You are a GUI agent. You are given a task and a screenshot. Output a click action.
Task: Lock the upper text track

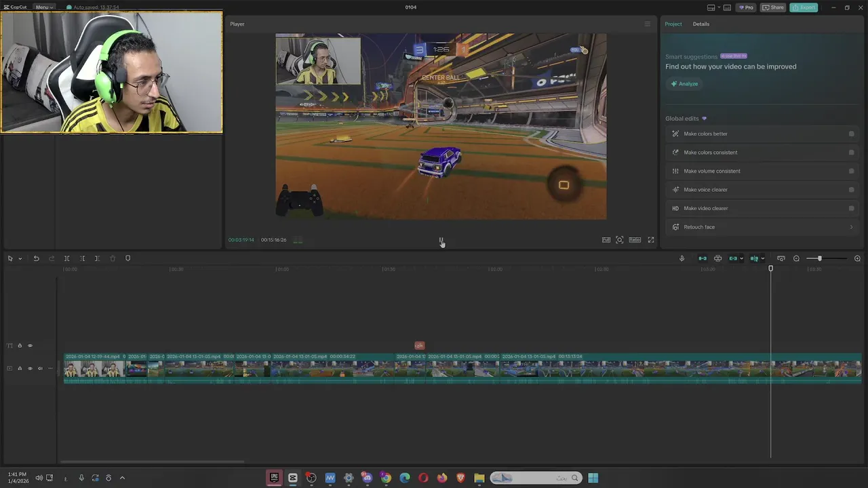click(x=20, y=346)
